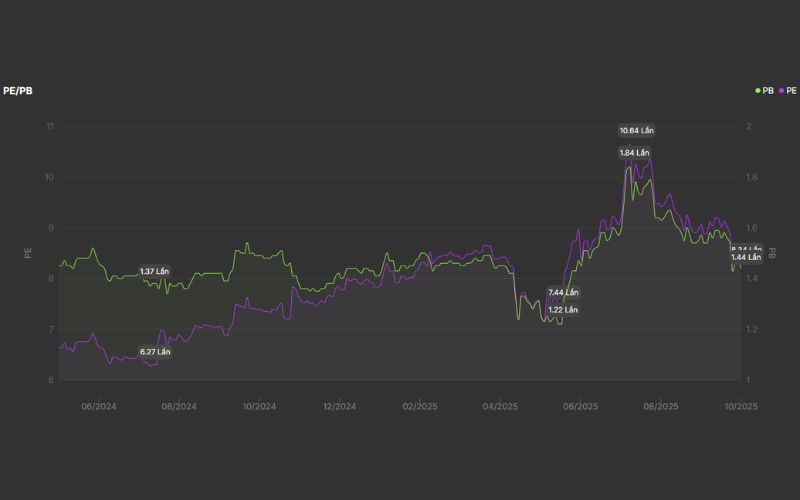
Task: Click the 08/2025 date axis label
Action: [x=661, y=407]
